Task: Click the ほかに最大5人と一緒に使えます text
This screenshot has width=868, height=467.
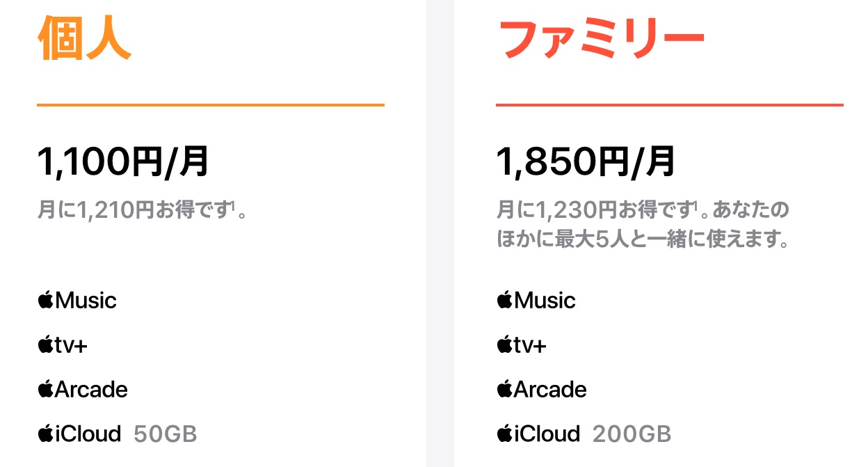Action: coord(643,240)
